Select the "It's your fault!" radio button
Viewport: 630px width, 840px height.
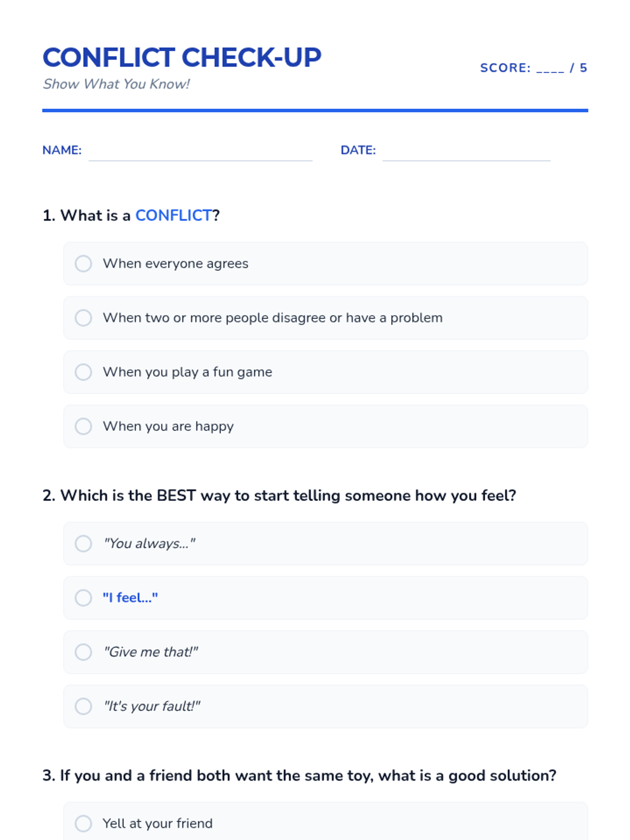[83, 706]
